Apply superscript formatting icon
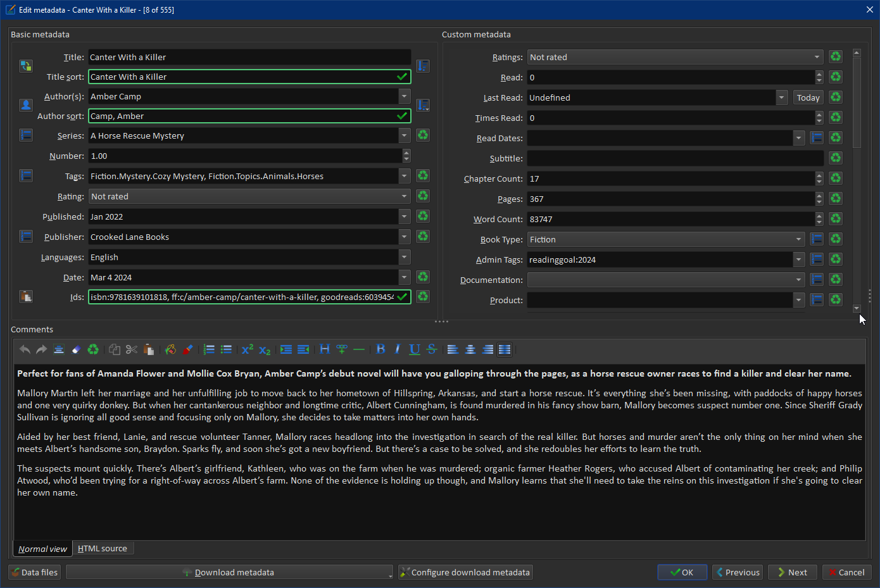The height and width of the screenshot is (588, 880). pyautogui.click(x=248, y=349)
